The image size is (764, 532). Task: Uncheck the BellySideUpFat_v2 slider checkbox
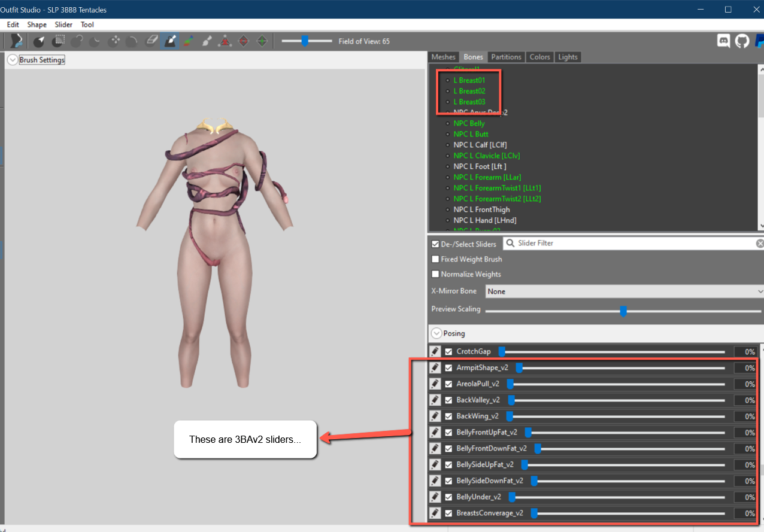[x=448, y=465]
